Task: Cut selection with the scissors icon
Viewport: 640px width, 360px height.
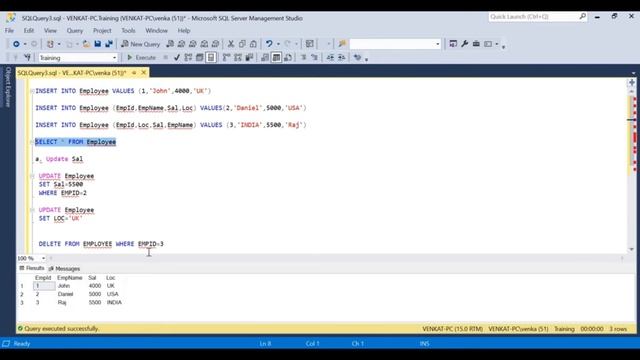Action: 231,44
